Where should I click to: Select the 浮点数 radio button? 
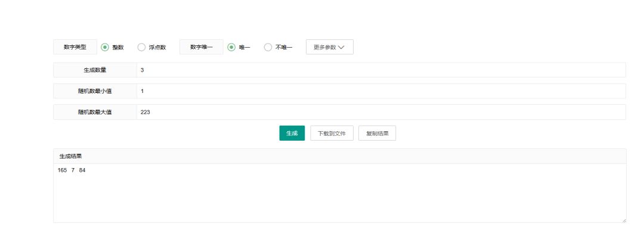[141, 47]
